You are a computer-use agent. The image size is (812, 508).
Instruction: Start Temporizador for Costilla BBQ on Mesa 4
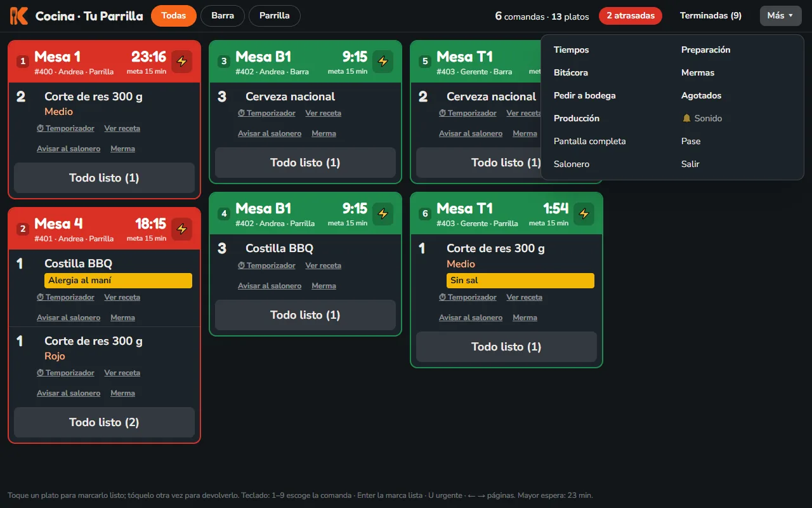[65, 297]
